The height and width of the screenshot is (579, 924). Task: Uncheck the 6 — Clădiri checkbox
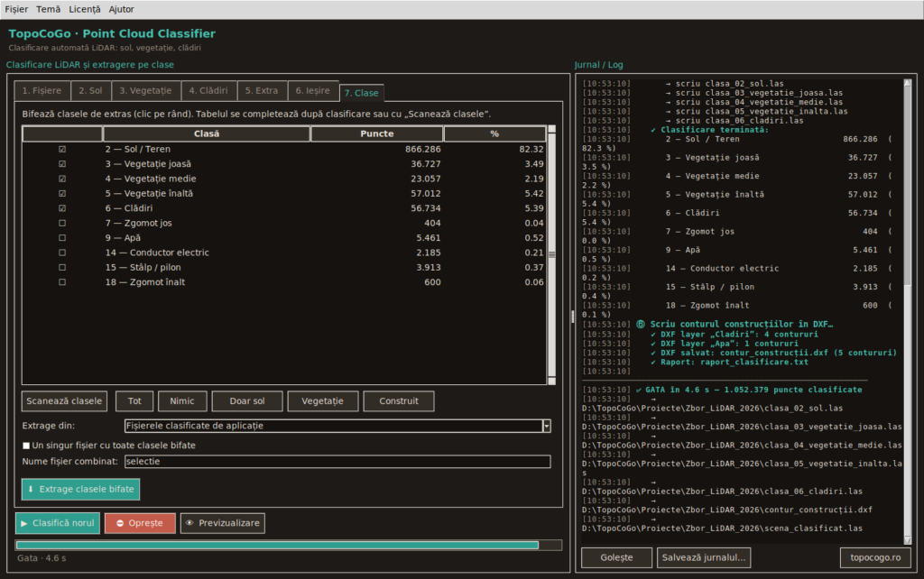pyautogui.click(x=62, y=208)
